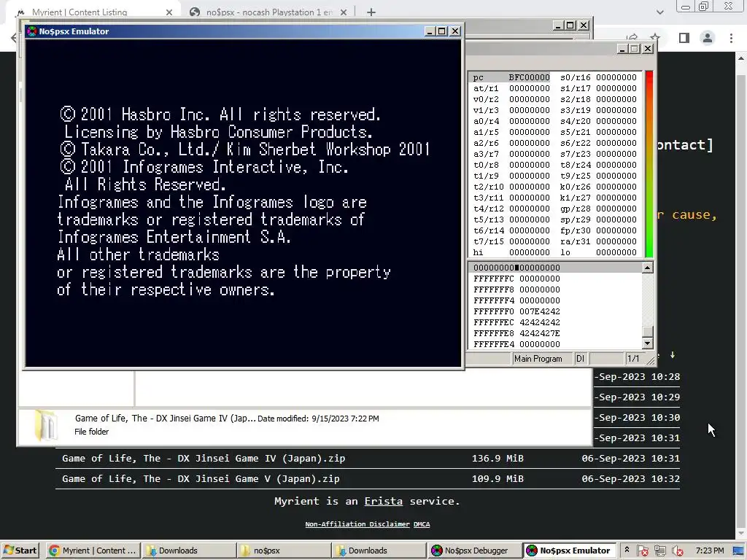
Task: Select the ra/r31 register row
Action: point(598,241)
